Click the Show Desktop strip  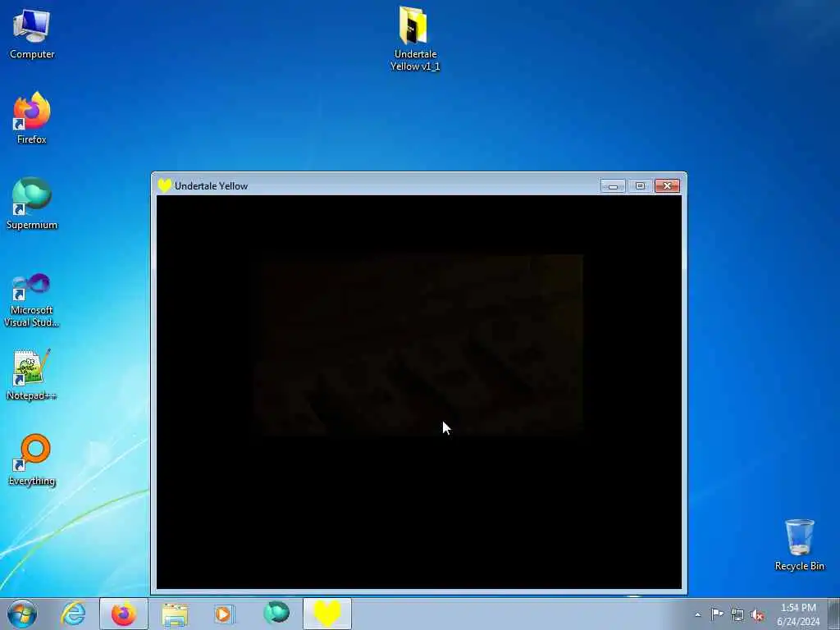(835, 614)
